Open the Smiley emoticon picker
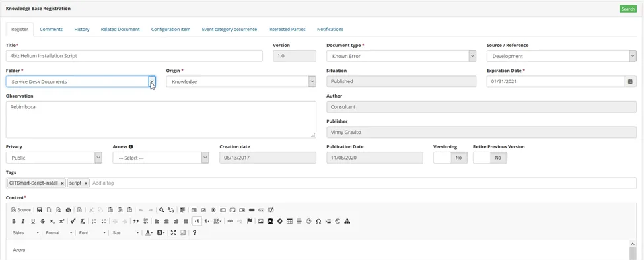644x260 pixels. click(x=309, y=221)
